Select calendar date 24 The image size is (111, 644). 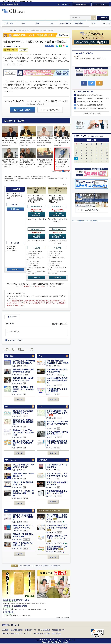point(76,159)
